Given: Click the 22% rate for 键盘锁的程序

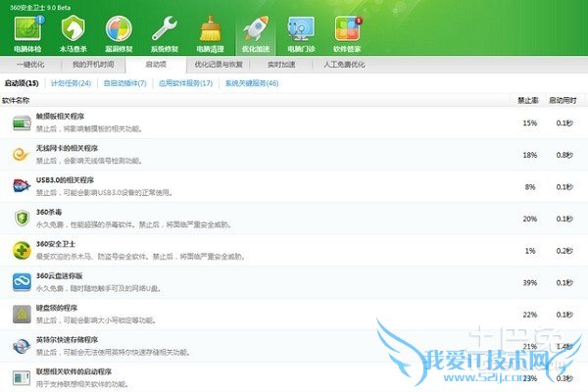Looking at the screenshot, I should [x=530, y=315].
